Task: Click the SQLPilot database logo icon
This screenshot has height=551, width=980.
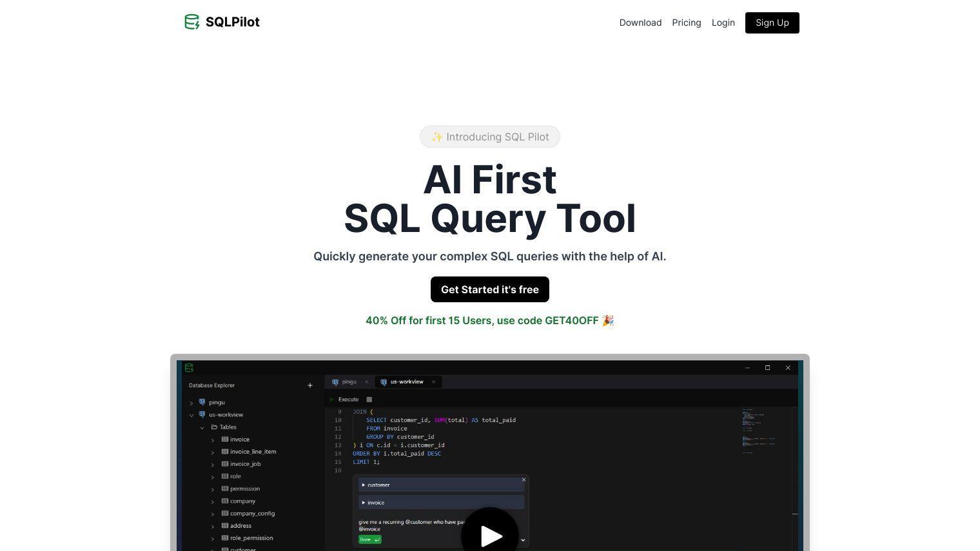Action: point(191,22)
